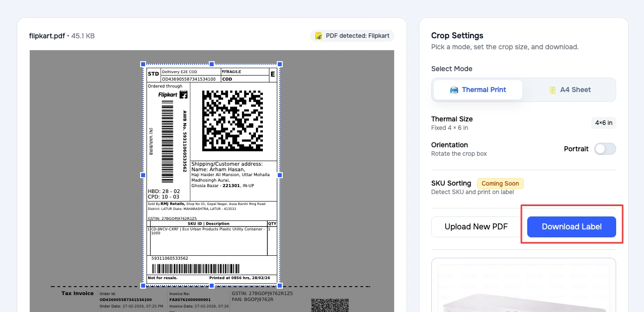Click the 'PDF detected: Flipkart' badge

pos(352,36)
